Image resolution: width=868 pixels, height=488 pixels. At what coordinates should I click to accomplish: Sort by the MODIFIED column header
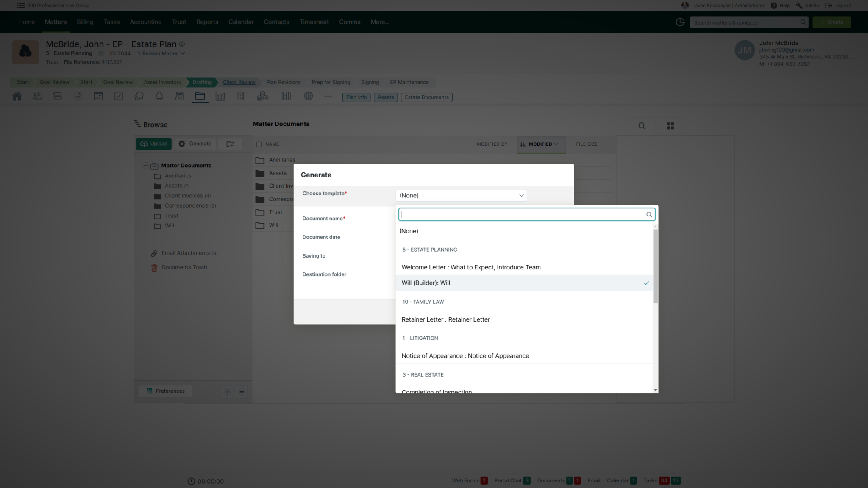click(540, 144)
